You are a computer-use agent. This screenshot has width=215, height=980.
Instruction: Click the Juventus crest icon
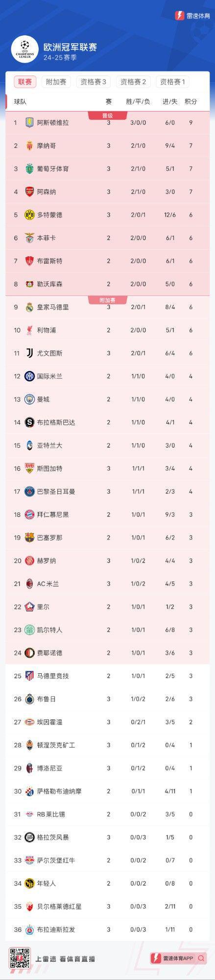[30, 353]
